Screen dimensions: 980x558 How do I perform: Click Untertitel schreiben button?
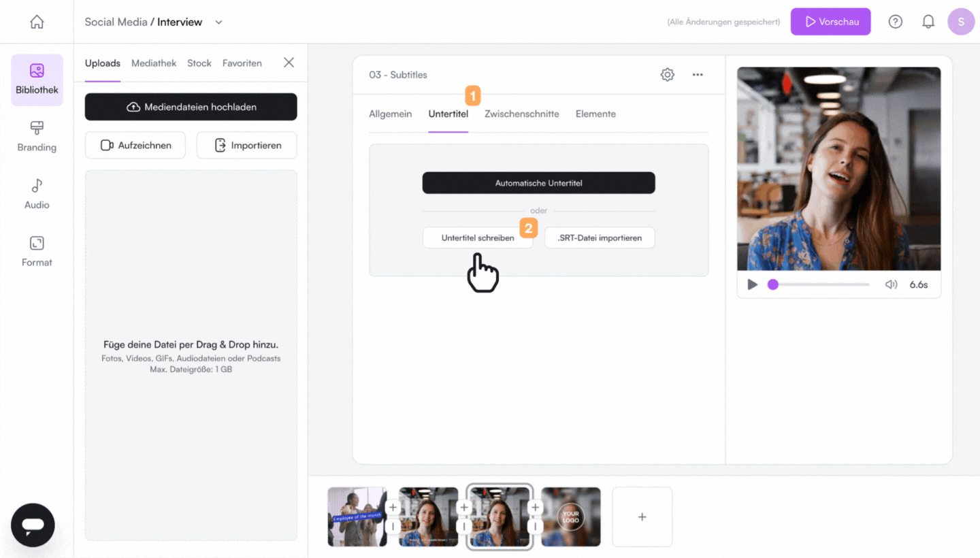(x=478, y=238)
